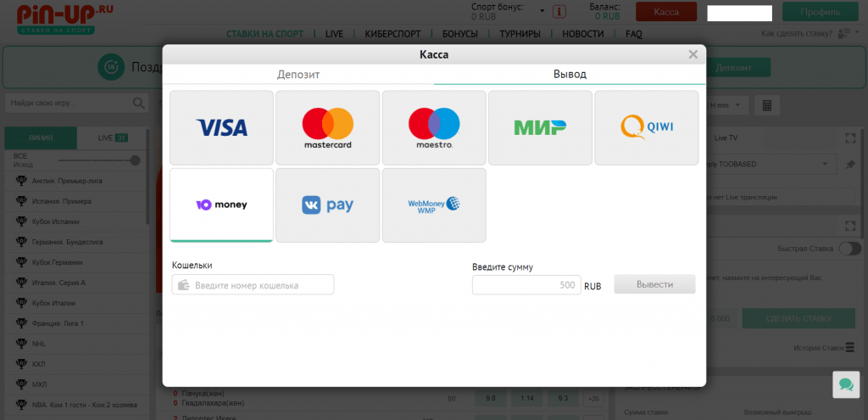Image resolution: width=868 pixels, height=420 pixels.
Task: Choose the QIWI wallet option
Action: pyautogui.click(x=647, y=128)
